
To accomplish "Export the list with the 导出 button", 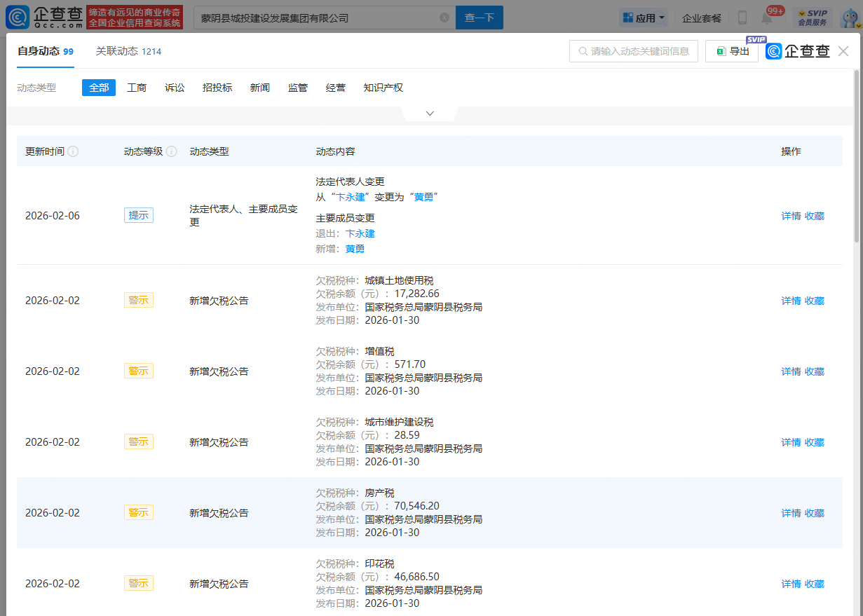I will click(x=732, y=51).
